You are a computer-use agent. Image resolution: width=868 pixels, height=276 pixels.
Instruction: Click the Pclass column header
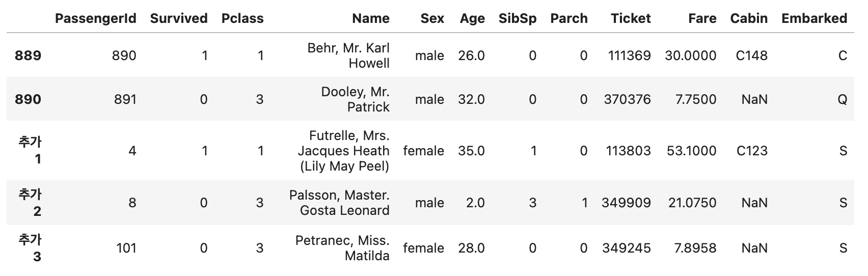pos(242,18)
